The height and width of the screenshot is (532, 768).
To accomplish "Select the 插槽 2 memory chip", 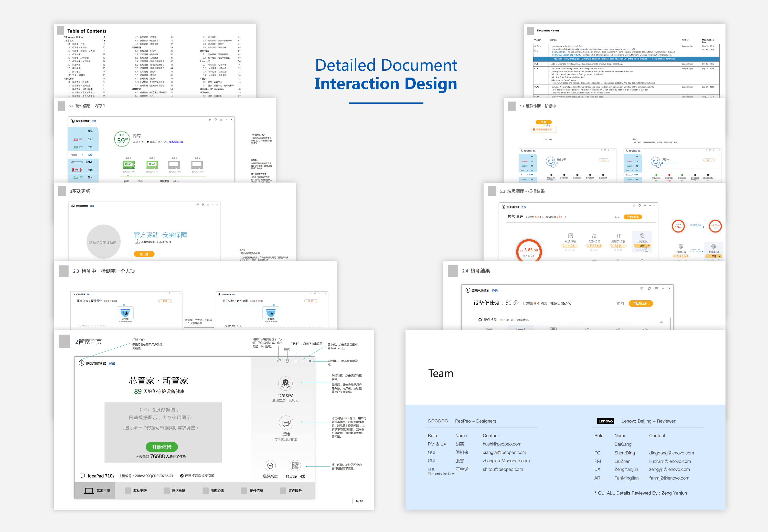I will [x=152, y=164].
